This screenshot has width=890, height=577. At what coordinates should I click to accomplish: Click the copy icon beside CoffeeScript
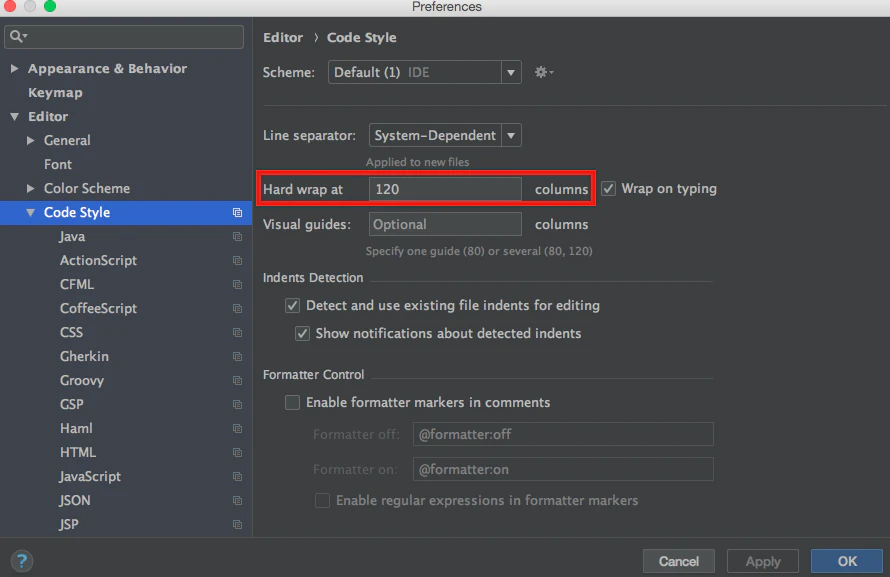click(237, 309)
